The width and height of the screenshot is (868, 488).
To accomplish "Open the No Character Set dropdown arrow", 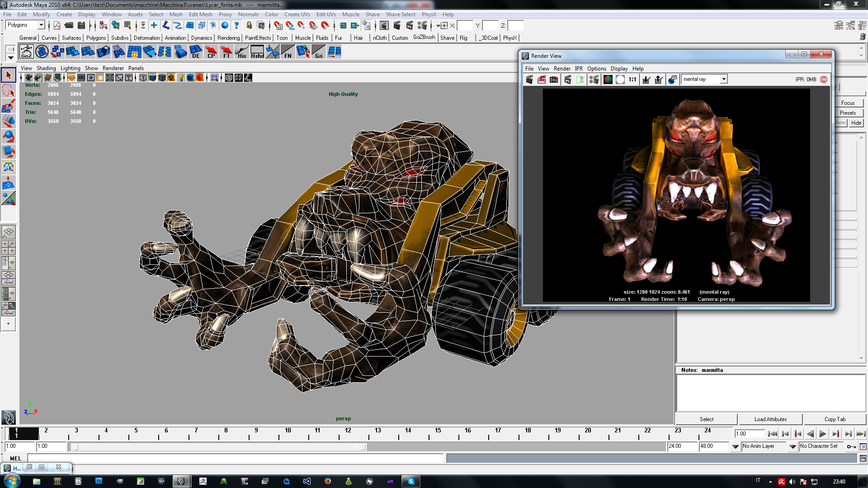I will (793, 446).
